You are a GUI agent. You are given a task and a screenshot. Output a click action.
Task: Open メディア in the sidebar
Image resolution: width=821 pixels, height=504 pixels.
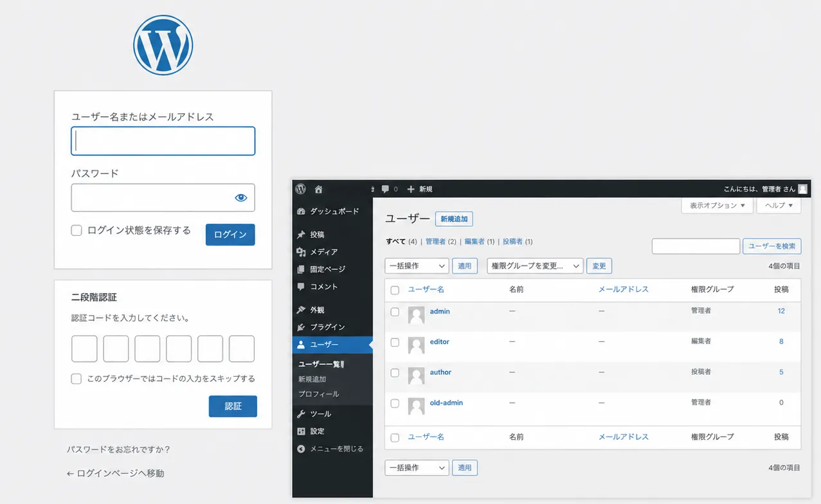(332, 252)
